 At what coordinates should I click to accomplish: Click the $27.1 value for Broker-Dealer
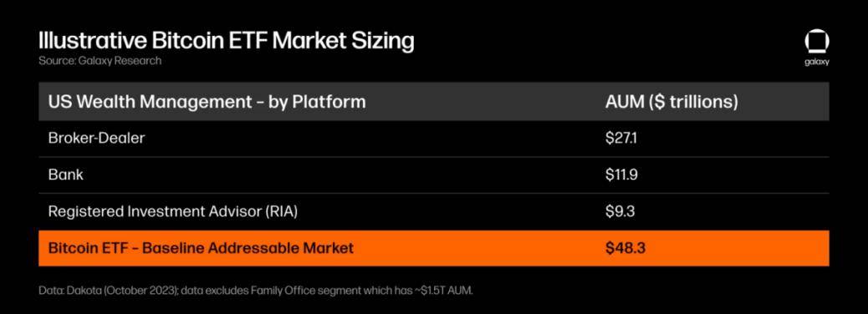click(621, 138)
